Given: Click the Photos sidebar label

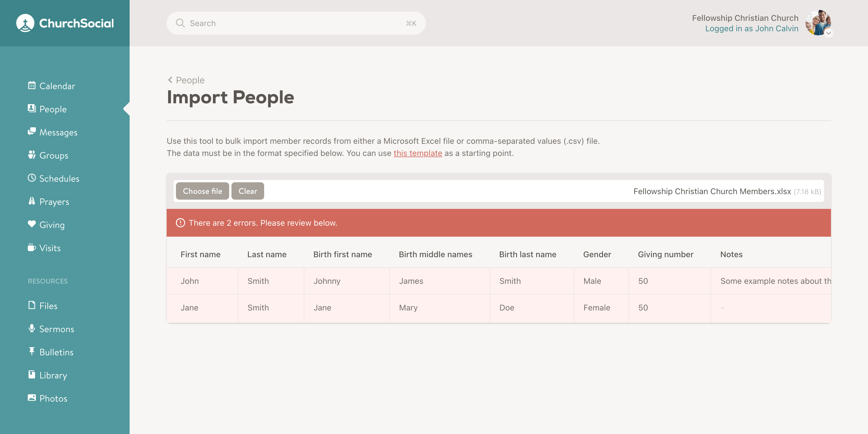Looking at the screenshot, I should (x=53, y=398).
